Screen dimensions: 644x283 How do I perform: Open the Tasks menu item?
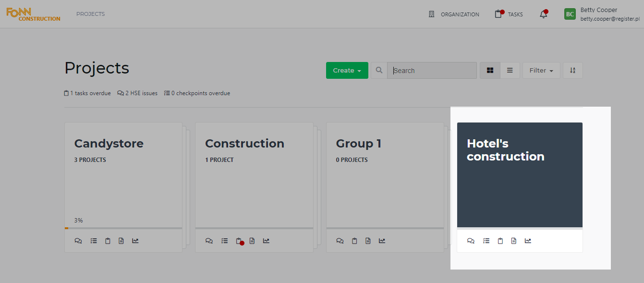tap(509, 14)
